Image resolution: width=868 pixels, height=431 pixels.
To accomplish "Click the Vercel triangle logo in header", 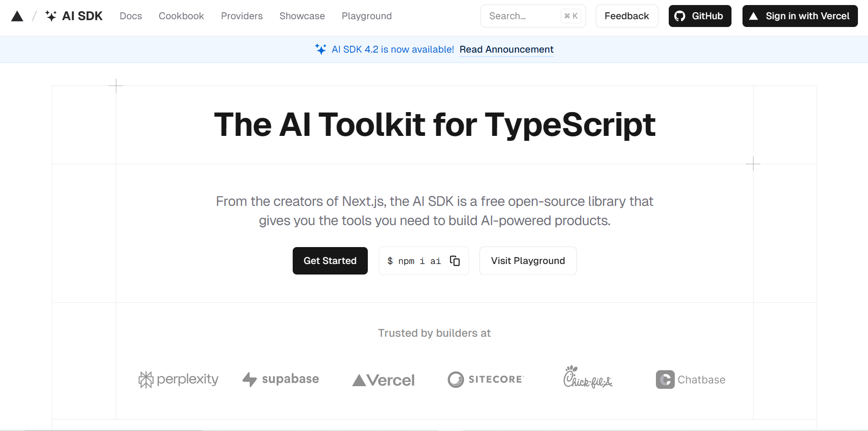I will (x=17, y=16).
